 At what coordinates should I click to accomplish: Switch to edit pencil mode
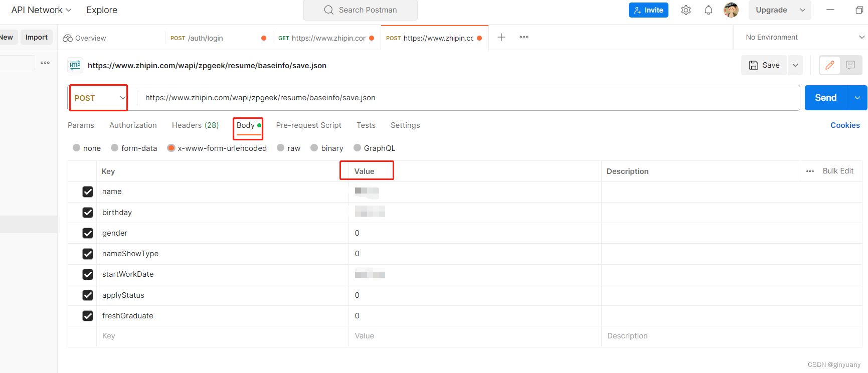(x=830, y=65)
